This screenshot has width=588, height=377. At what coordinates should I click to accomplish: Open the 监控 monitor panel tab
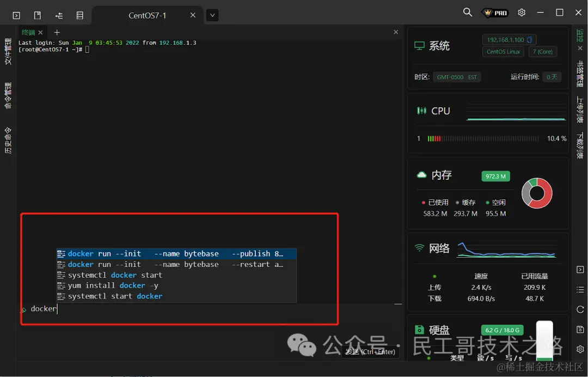580,35
